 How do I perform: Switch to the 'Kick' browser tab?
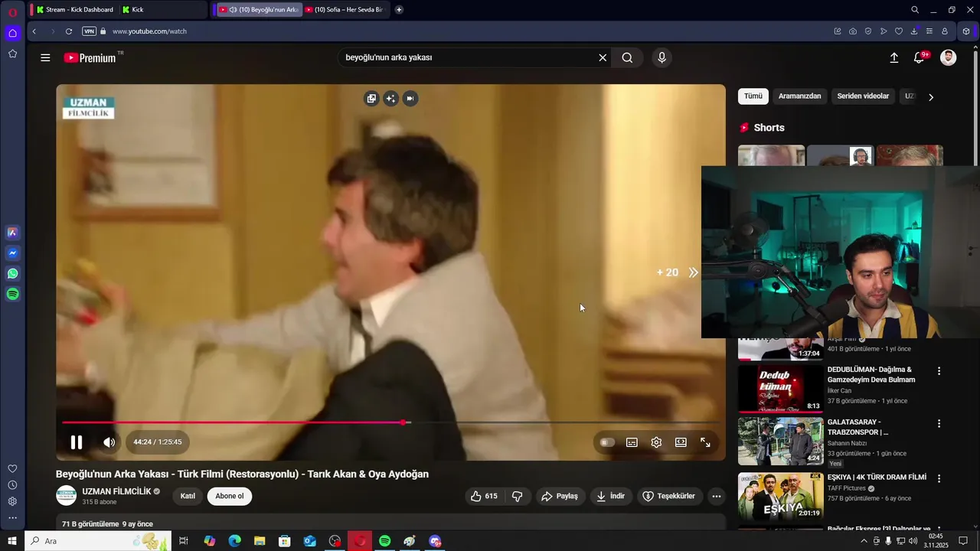(162, 10)
